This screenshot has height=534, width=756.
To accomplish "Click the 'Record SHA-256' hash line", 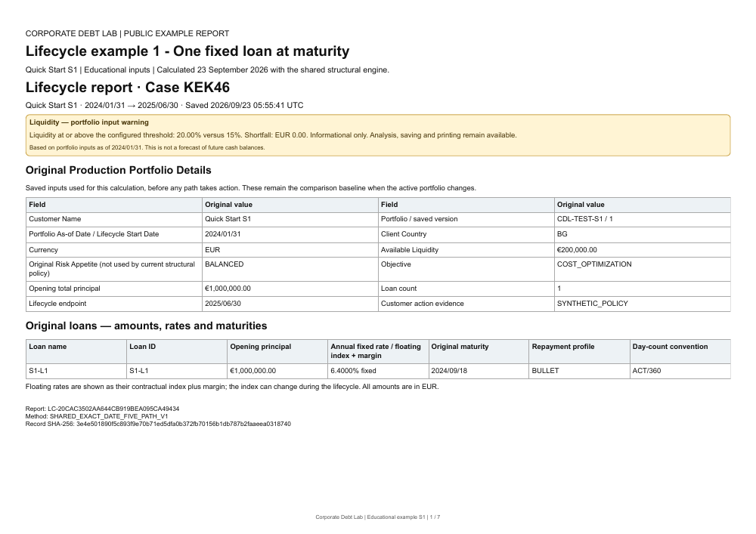I will pos(158,424).
